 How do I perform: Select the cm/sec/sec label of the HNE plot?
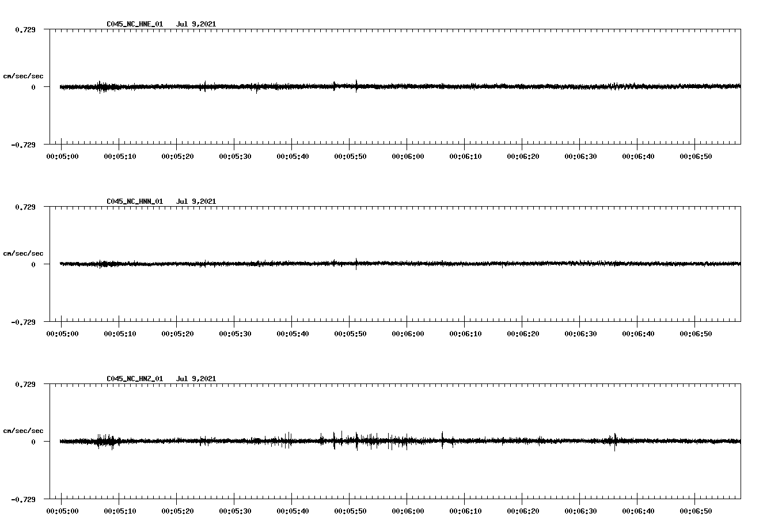pyautogui.click(x=24, y=75)
